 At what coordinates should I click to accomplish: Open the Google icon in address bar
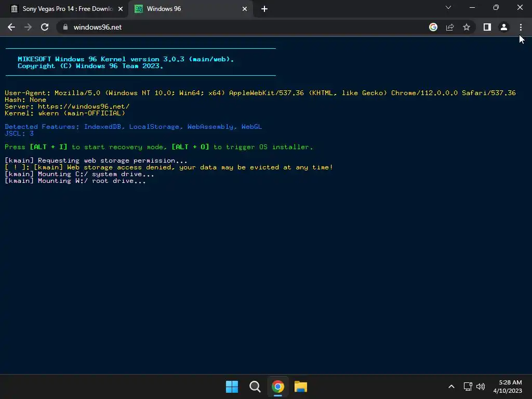pos(433,27)
